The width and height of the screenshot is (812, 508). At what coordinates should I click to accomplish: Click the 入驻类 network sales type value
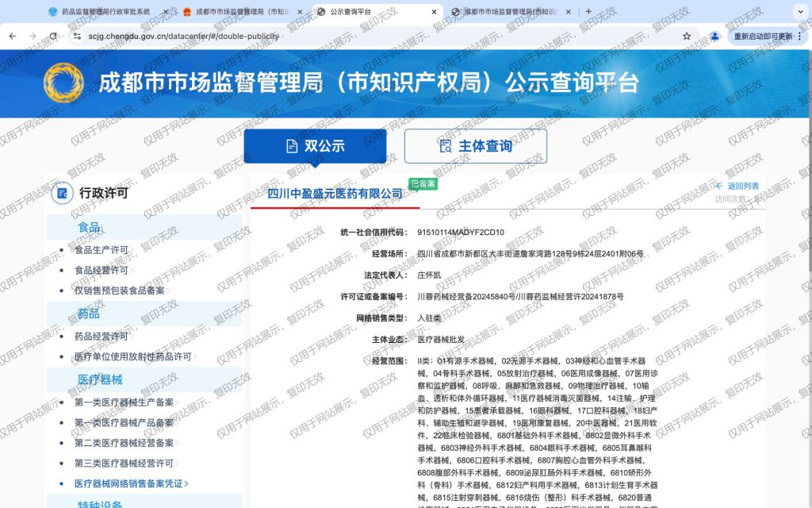pyautogui.click(x=429, y=318)
